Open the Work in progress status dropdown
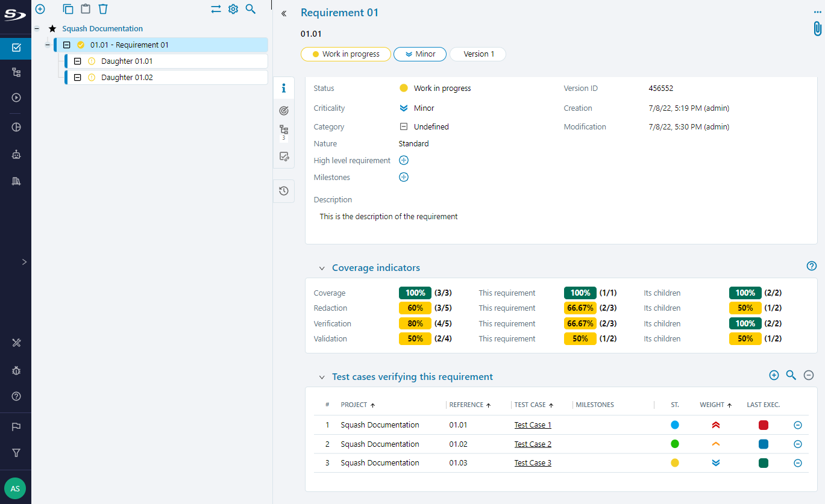 pos(346,54)
